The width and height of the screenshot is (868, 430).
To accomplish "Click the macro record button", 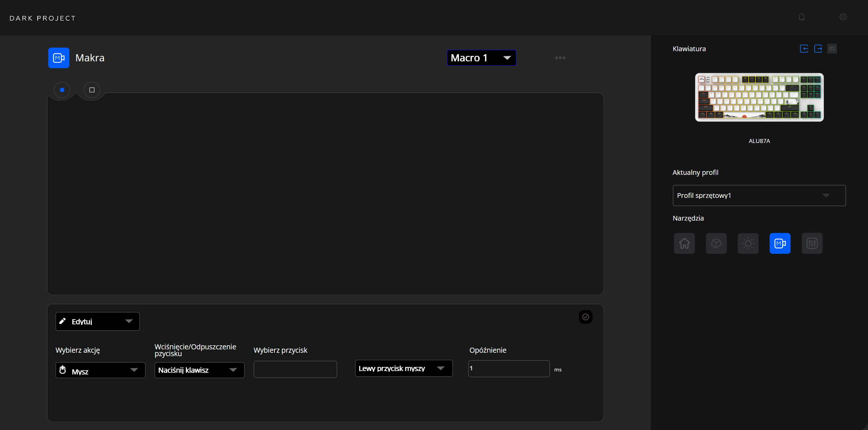I will [x=62, y=90].
